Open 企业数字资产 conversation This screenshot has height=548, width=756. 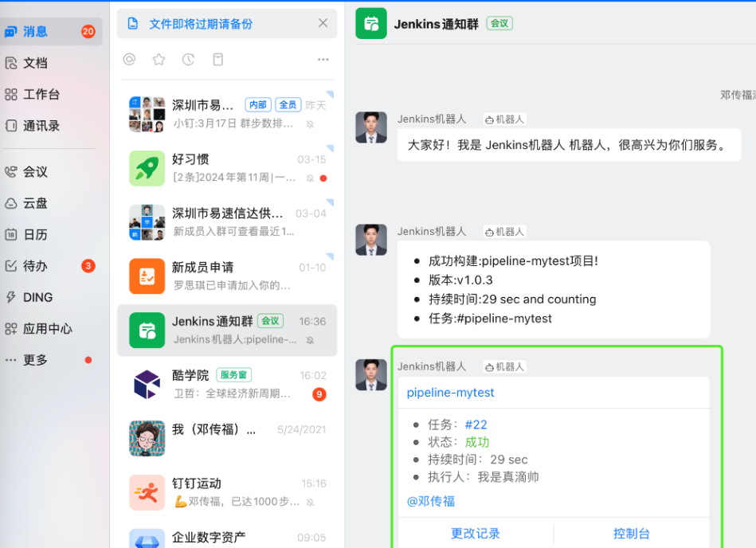227,536
